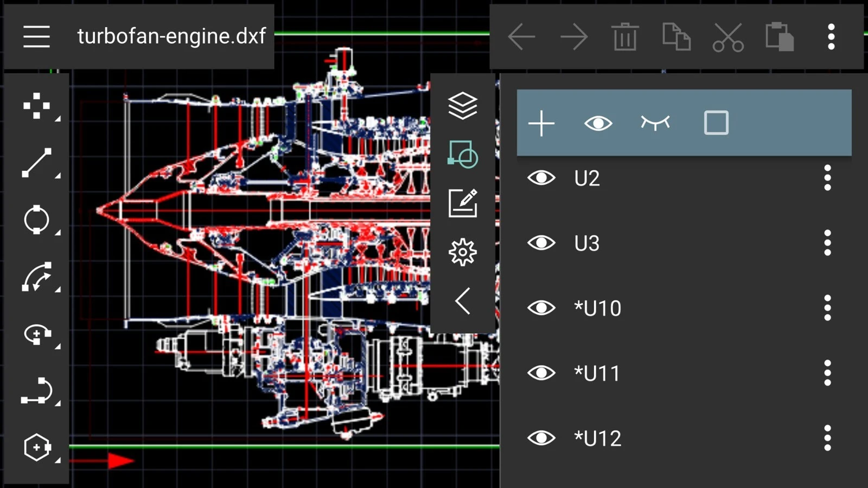868x488 pixels.
Task: Open options menu for layer *U10
Action: click(827, 308)
